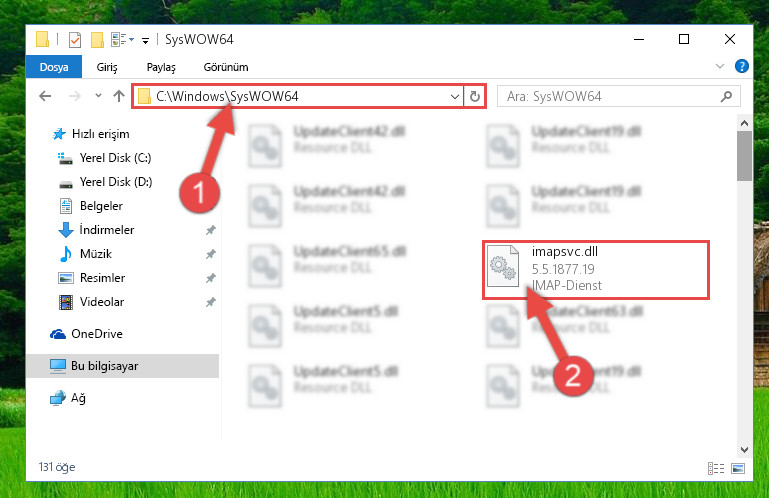Open Customize Quick Access Toolbar dropdown
This screenshot has width=769, height=498.
(145, 41)
